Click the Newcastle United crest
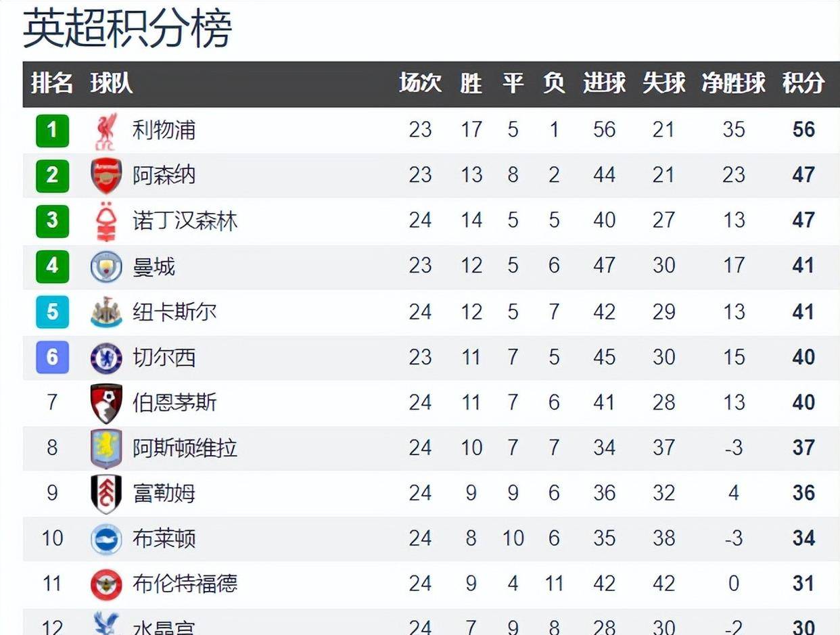This screenshot has width=840, height=635. coord(106,312)
